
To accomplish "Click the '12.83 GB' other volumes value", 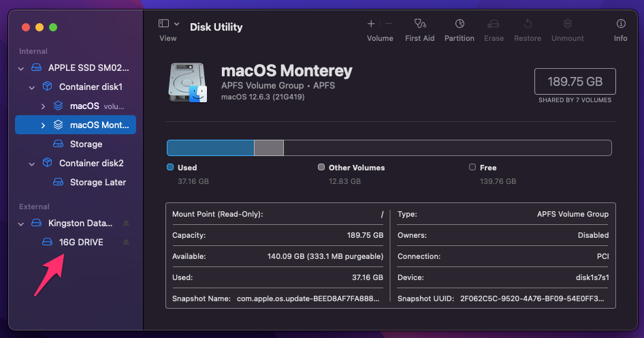I will (x=344, y=181).
